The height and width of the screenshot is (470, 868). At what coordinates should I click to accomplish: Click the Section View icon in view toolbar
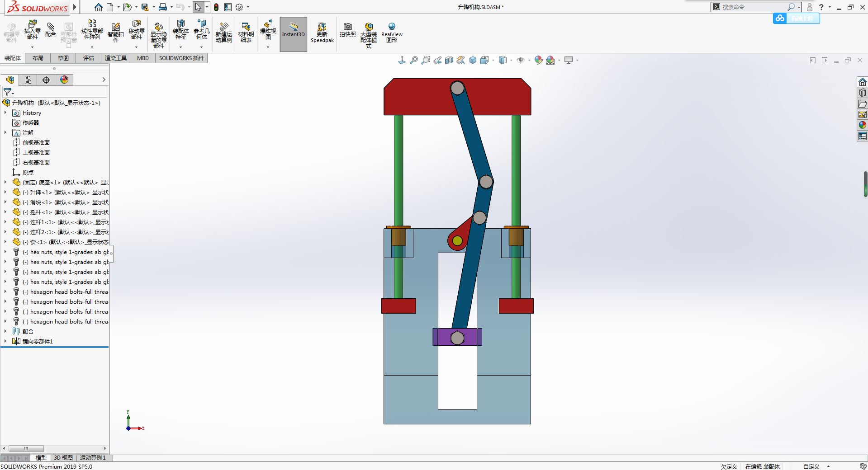click(449, 60)
